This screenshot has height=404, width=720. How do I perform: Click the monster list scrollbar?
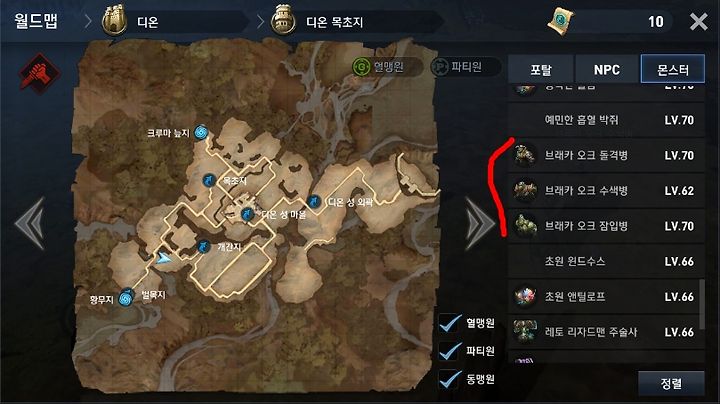coord(702,304)
